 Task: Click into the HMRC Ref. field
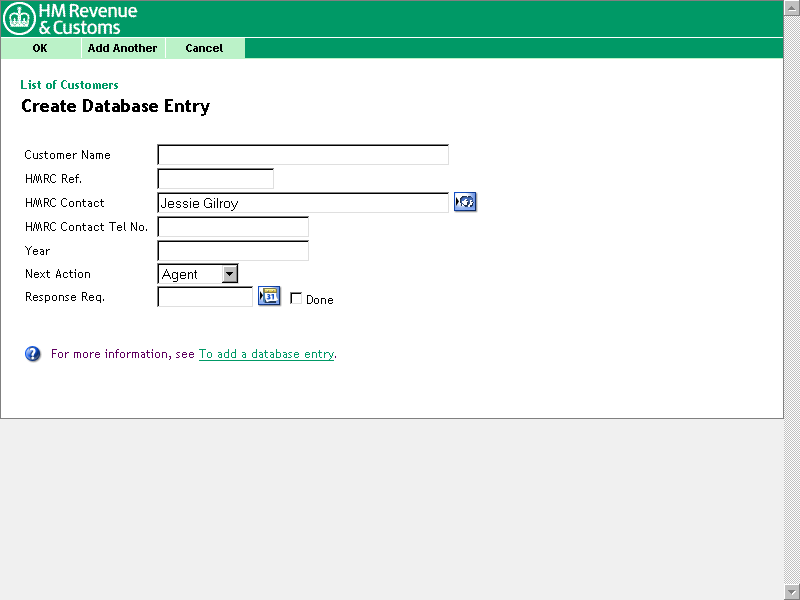[x=215, y=179]
